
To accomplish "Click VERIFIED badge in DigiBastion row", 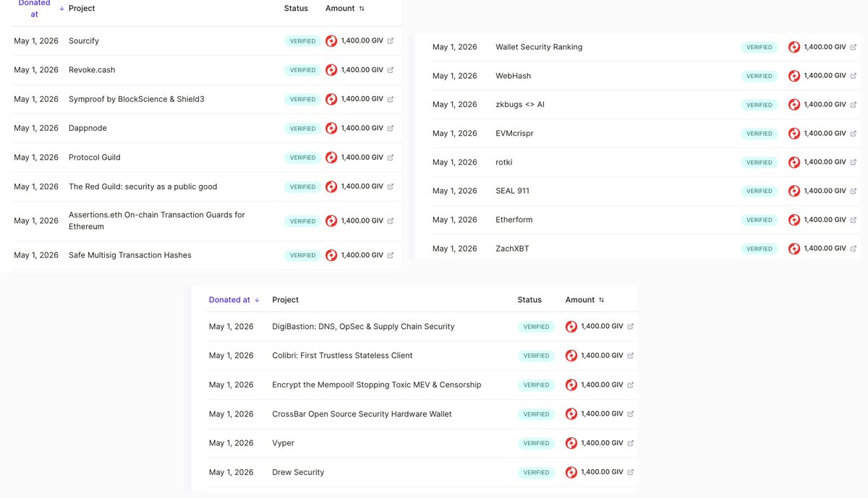I will click(536, 327).
